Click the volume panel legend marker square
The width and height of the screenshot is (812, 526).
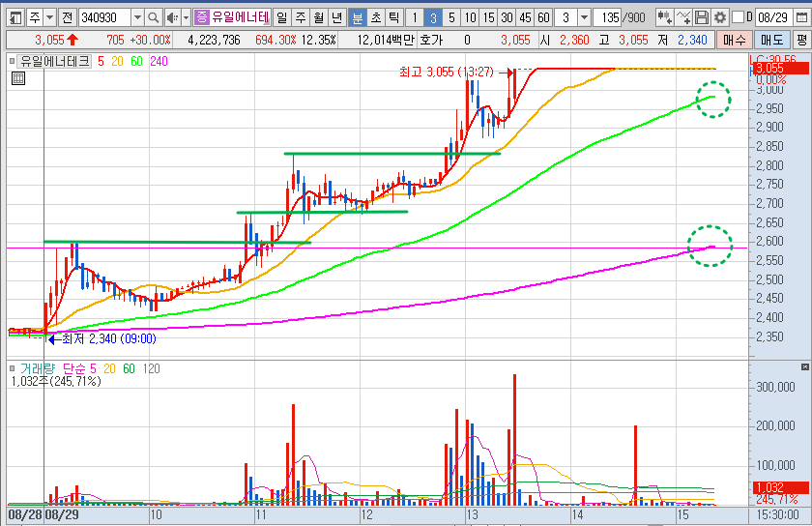[x=12, y=368]
